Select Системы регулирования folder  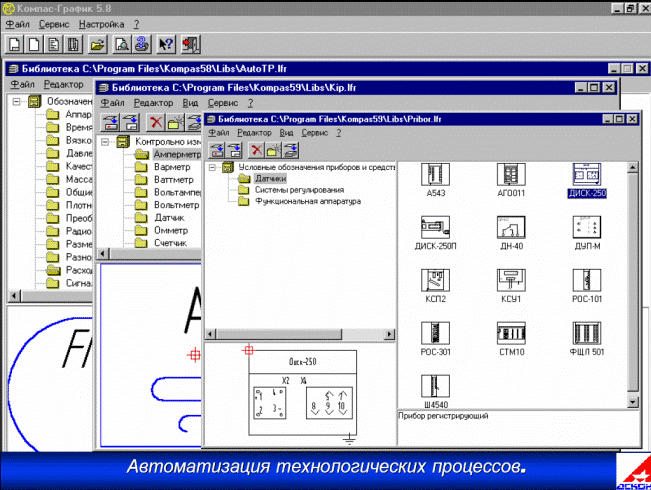click(x=299, y=190)
